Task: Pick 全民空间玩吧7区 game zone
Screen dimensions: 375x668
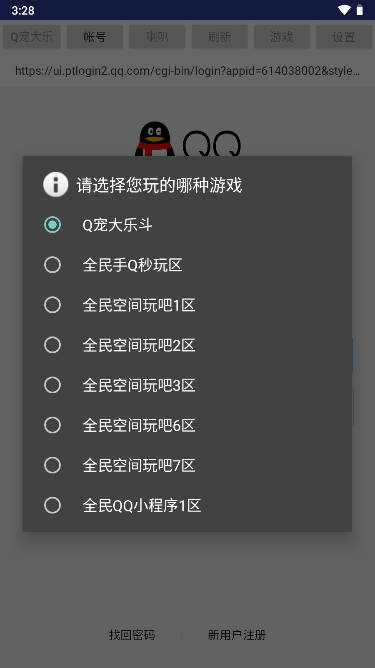Action: 187,465
